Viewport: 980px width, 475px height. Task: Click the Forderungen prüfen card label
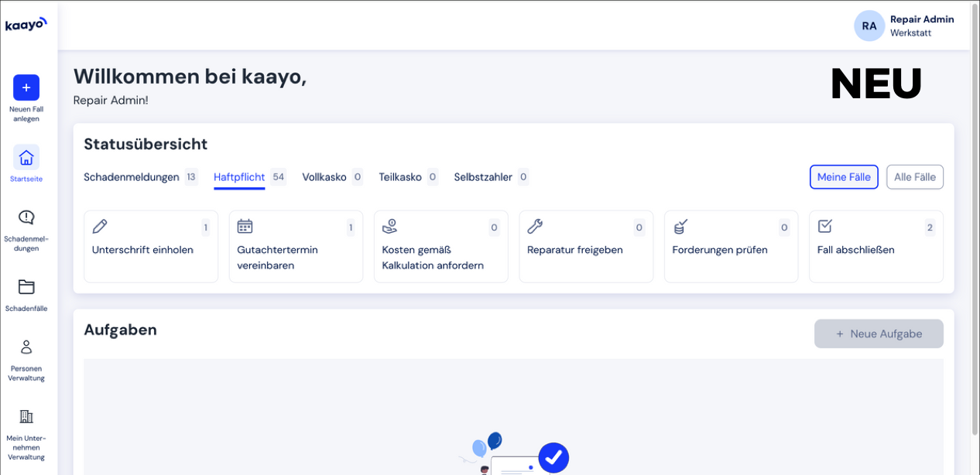tap(720, 250)
